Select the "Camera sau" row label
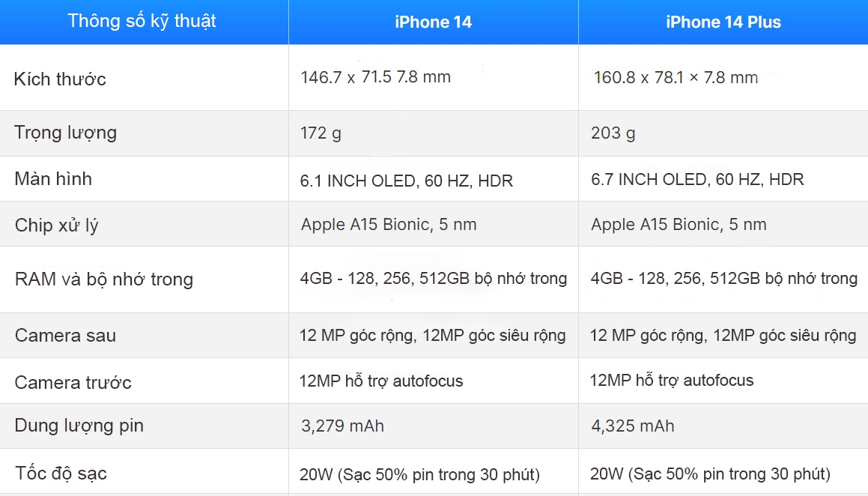Screen dimensions: 868x496 point(65,335)
